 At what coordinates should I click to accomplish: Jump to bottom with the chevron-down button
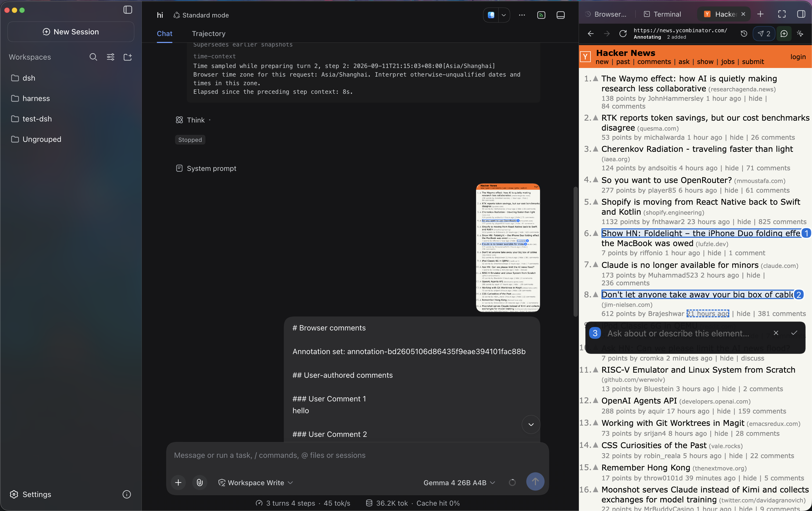[531, 424]
